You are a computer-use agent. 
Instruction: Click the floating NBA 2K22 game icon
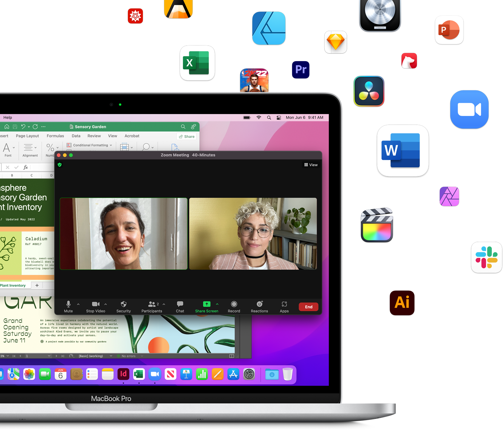point(254,80)
